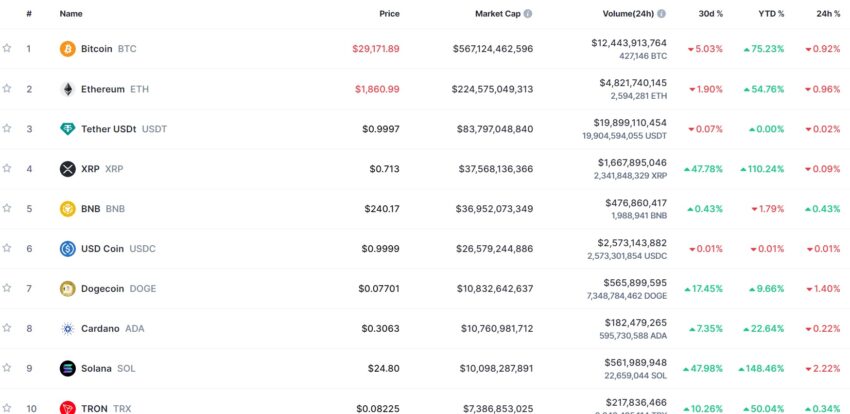Viewport: 850px width, 414px height.
Task: Click Bitcoin's 427,146 BTC volume figure
Action: click(x=643, y=56)
